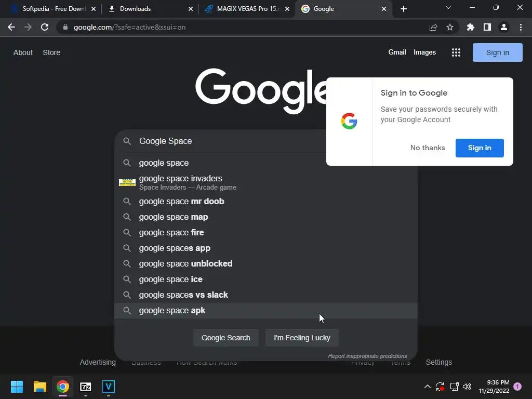Image resolution: width=532 pixels, height=399 pixels.
Task: Open the Extensions puzzle icon
Action: (471, 27)
